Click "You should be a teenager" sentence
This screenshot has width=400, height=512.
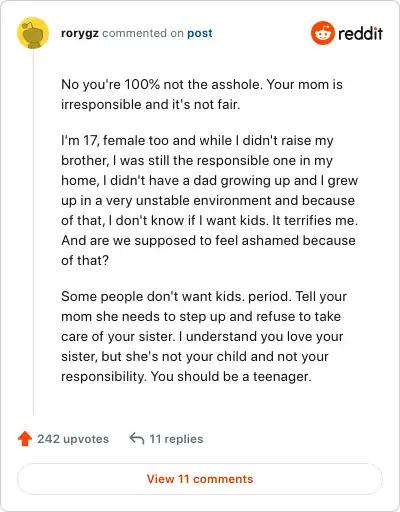click(231, 376)
